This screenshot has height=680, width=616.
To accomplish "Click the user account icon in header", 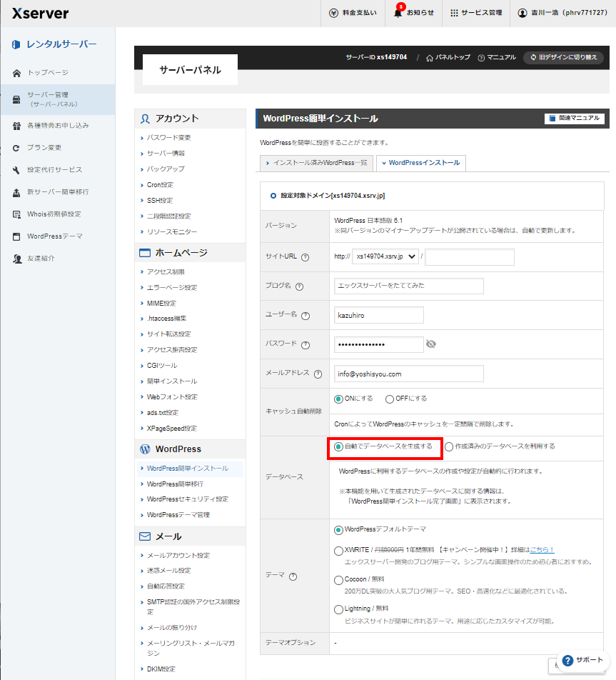I will coord(522,13).
